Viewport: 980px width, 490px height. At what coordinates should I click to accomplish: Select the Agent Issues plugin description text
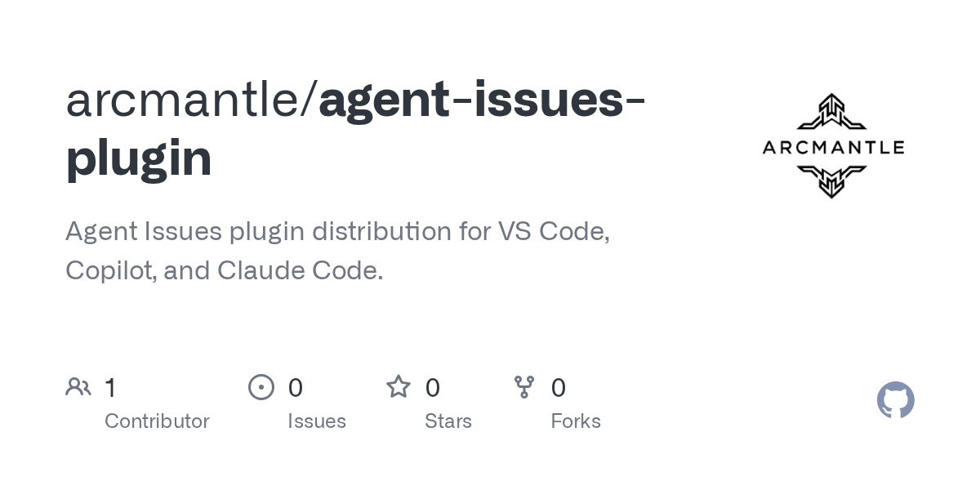coord(337,251)
